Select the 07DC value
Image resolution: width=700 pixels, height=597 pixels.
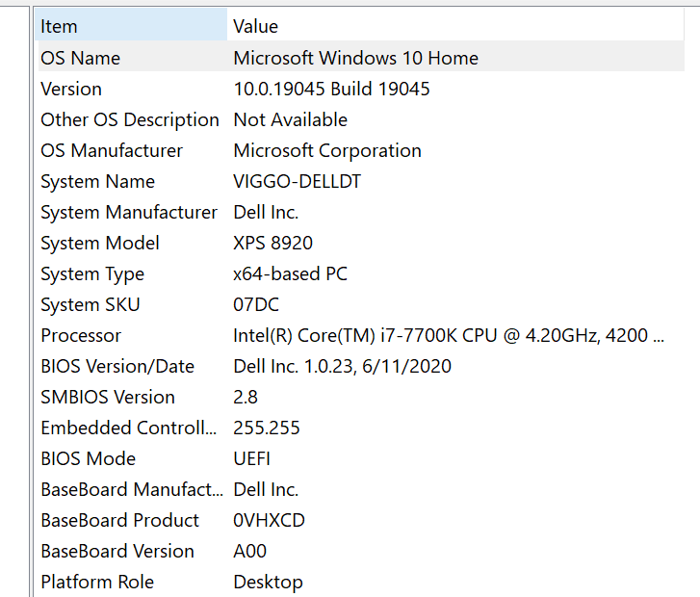pyautogui.click(x=256, y=304)
